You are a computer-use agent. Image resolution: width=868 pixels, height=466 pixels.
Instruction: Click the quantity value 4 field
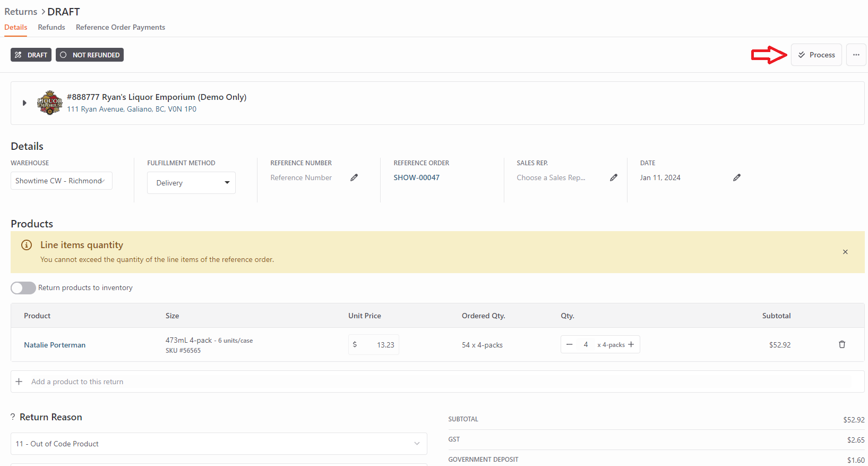[x=586, y=344]
